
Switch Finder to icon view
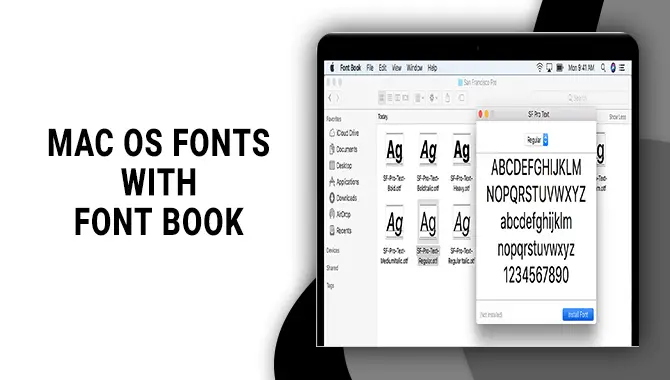click(x=382, y=98)
